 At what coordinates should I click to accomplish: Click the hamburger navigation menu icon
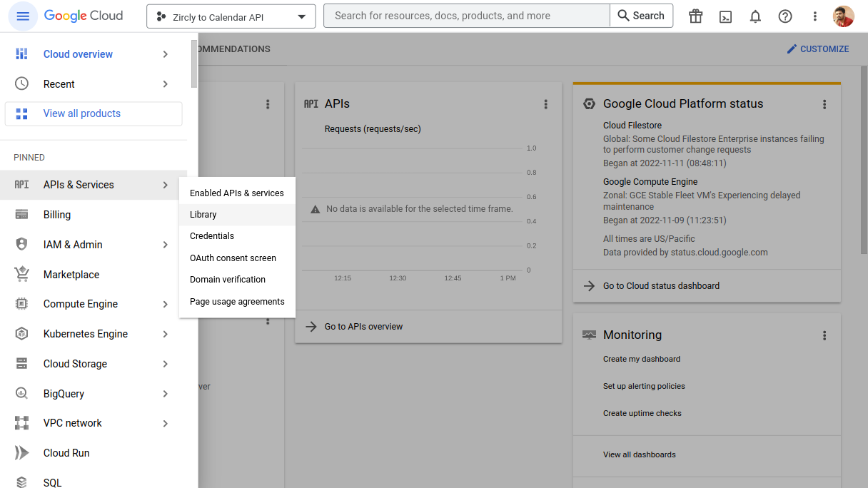23,16
